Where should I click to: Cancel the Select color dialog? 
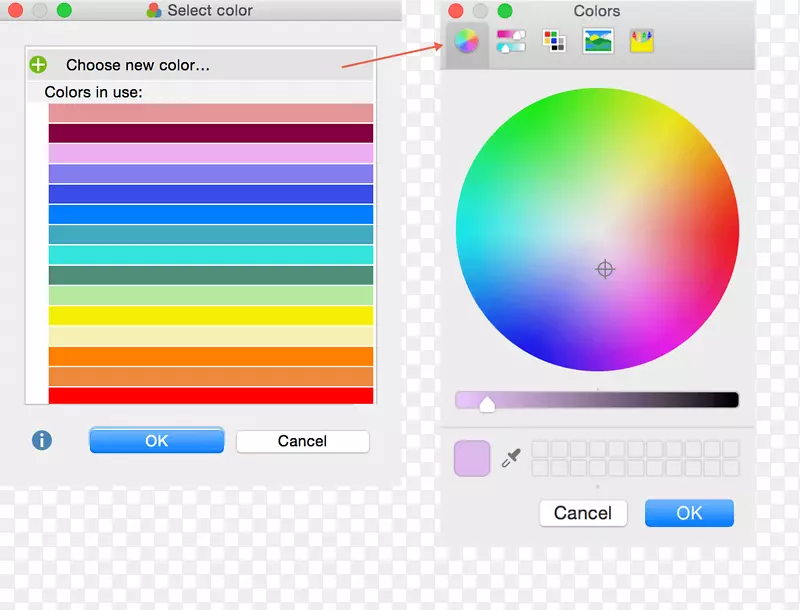pyautogui.click(x=303, y=441)
